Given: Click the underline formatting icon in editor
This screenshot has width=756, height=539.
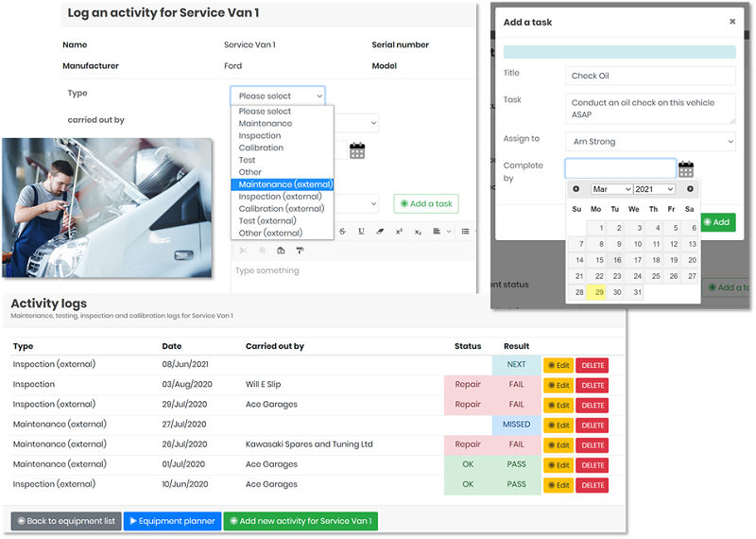Looking at the screenshot, I should coord(361,231).
